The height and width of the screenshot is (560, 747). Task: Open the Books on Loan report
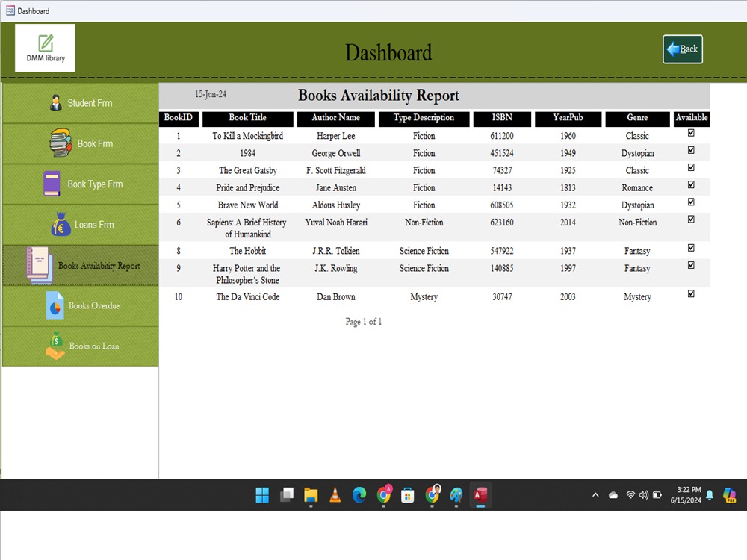(x=81, y=346)
